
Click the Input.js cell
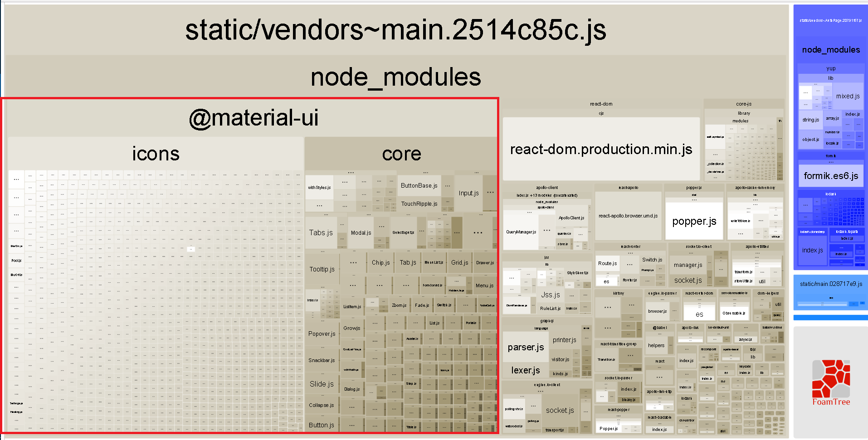click(x=468, y=193)
